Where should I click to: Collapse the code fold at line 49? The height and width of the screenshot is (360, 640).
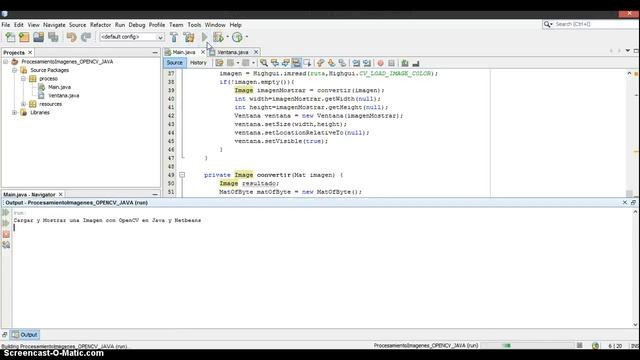coord(182,175)
